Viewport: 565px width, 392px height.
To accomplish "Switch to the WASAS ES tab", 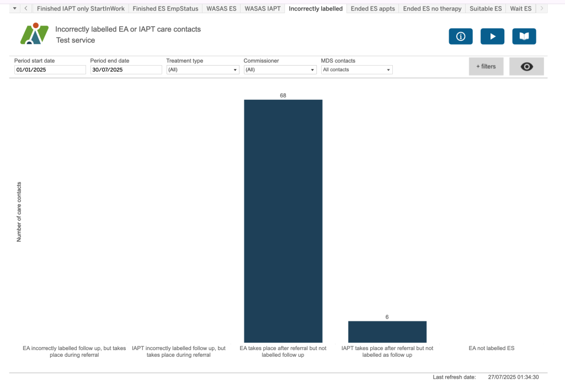I will pos(221,9).
